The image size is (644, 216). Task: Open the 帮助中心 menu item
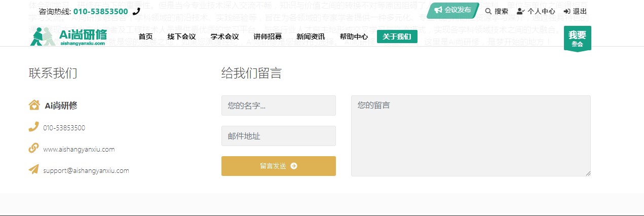354,37
